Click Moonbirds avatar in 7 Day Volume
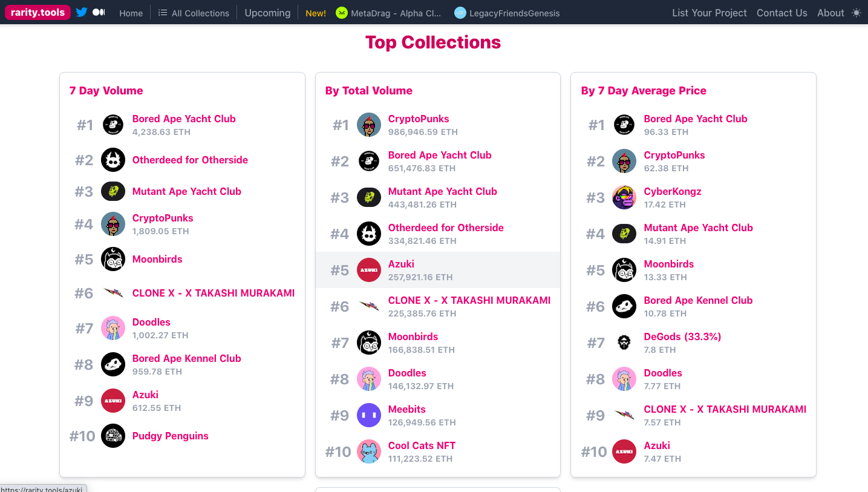The image size is (868, 492). tap(113, 259)
